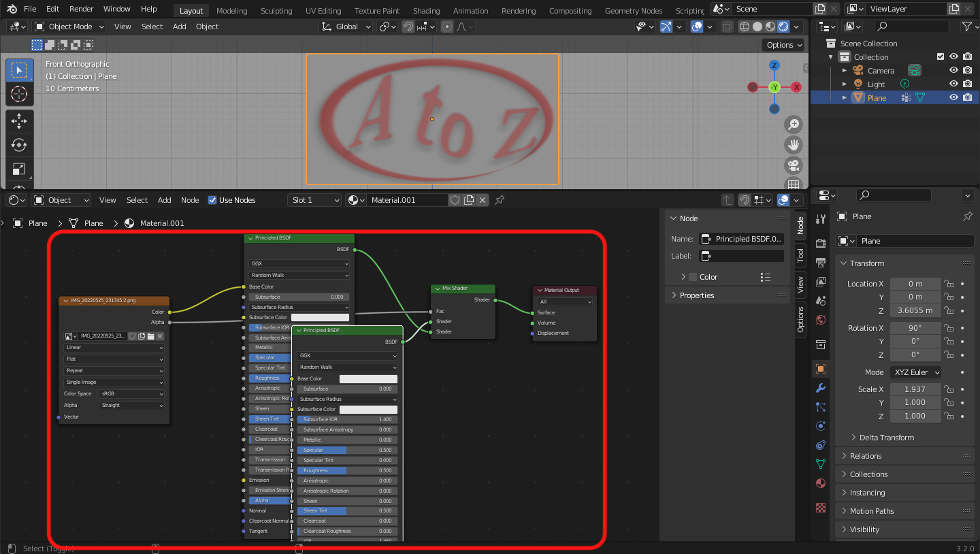The image size is (980, 554).
Task: Open the Object Data mesh tab
Action: 821,464
